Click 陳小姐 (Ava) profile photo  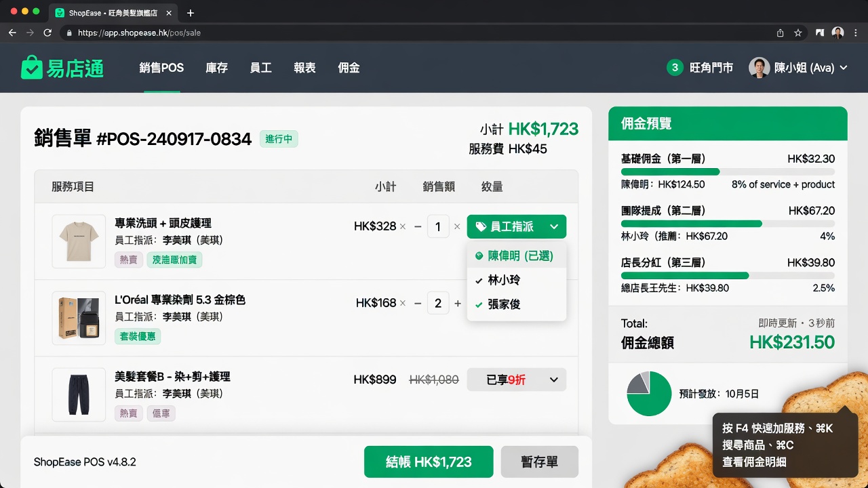[x=759, y=68]
